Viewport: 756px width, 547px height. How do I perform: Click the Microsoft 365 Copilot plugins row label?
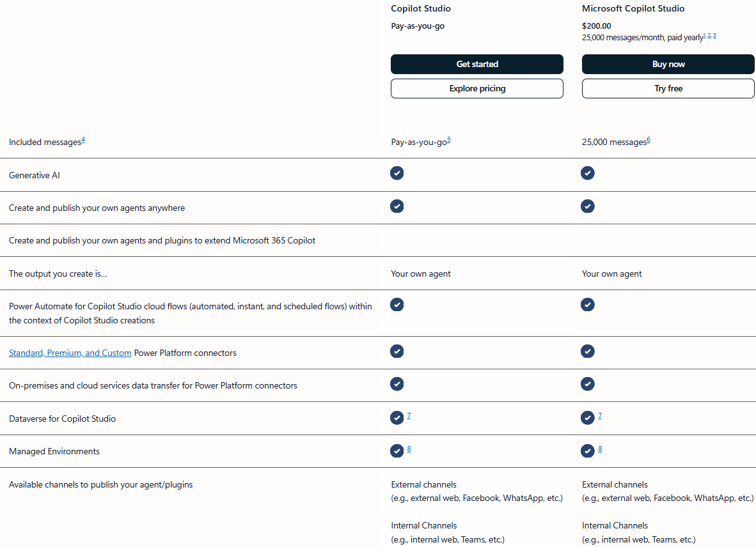[162, 241]
